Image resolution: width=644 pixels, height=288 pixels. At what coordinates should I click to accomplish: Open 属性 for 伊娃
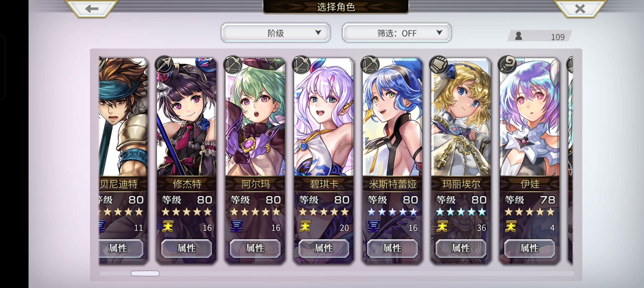(529, 248)
